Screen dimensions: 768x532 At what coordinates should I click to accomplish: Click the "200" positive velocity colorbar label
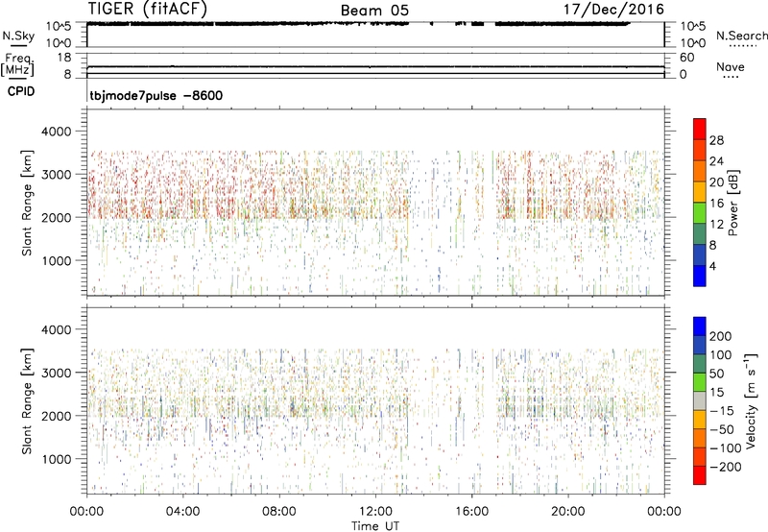pos(721,336)
